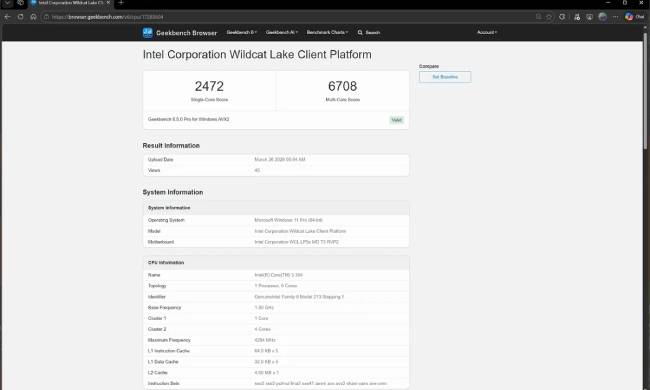Reload the Geekbench result page
Viewport: 650px width, 390px height.
(x=20, y=17)
